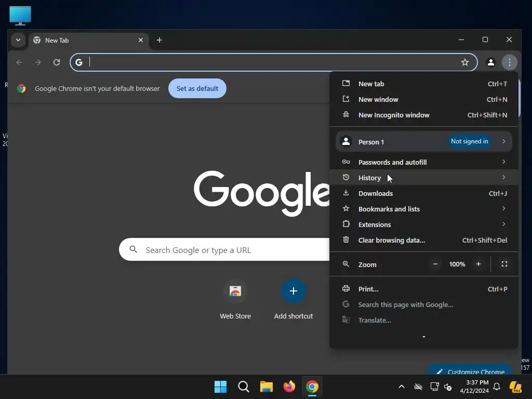Expand the Bookmarks and lists chevron
This screenshot has width=532, height=399.
click(504, 209)
